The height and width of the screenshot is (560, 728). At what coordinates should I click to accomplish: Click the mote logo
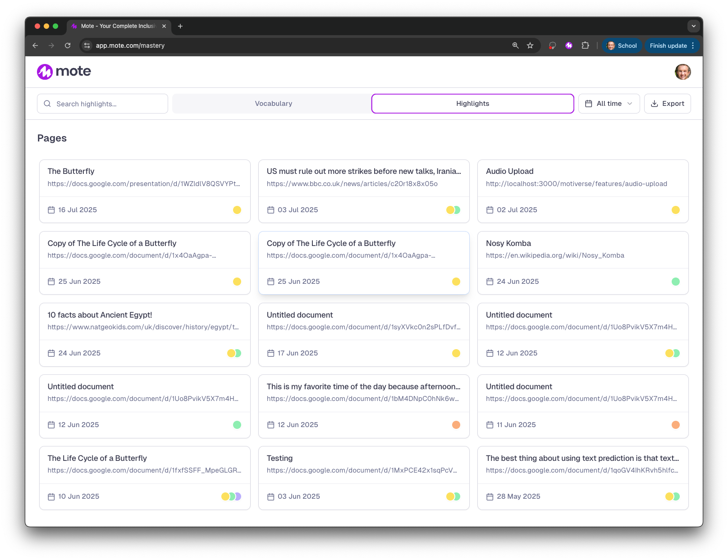[63, 71]
